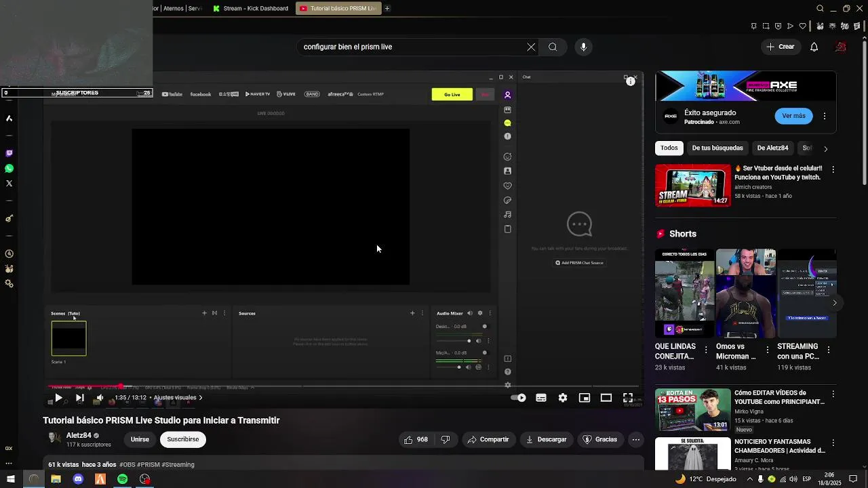Play the video

tap(58, 398)
